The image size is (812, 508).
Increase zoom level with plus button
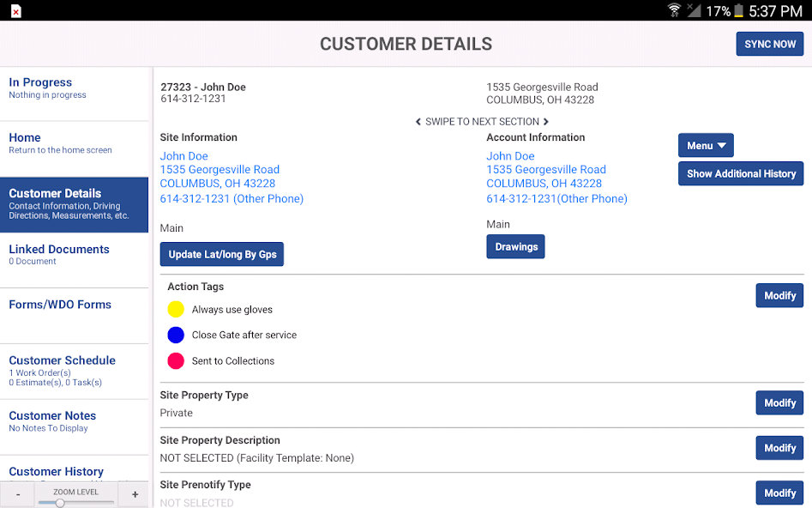tap(135, 494)
